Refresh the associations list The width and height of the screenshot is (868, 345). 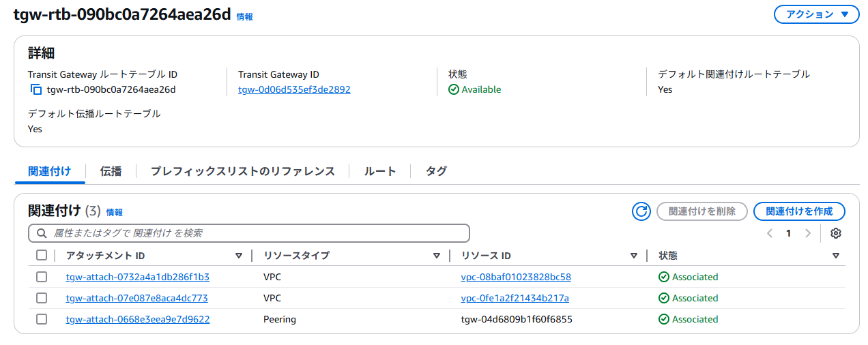point(641,211)
